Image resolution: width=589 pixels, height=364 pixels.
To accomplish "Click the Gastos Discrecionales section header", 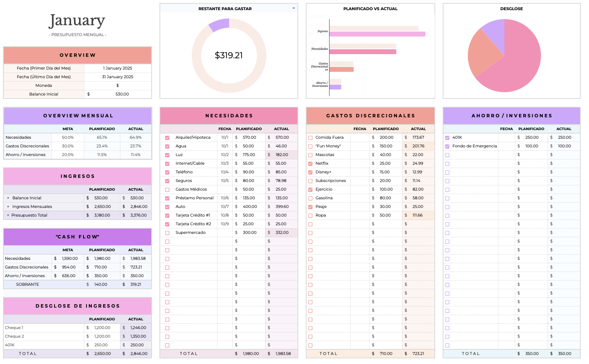I will tap(370, 116).
